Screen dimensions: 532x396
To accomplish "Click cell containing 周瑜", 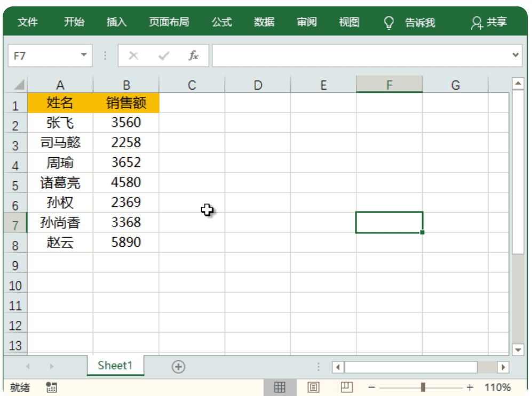I will [x=60, y=163].
